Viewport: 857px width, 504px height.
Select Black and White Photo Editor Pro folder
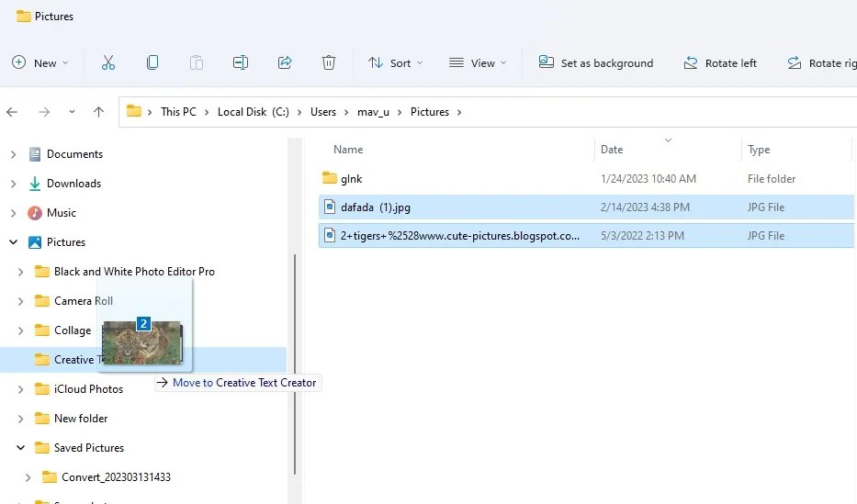pyautogui.click(x=134, y=272)
